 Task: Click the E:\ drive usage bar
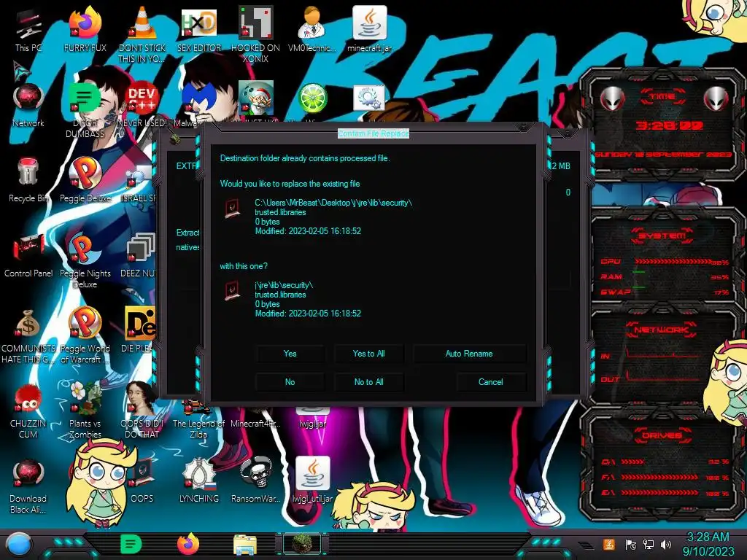coord(660,493)
